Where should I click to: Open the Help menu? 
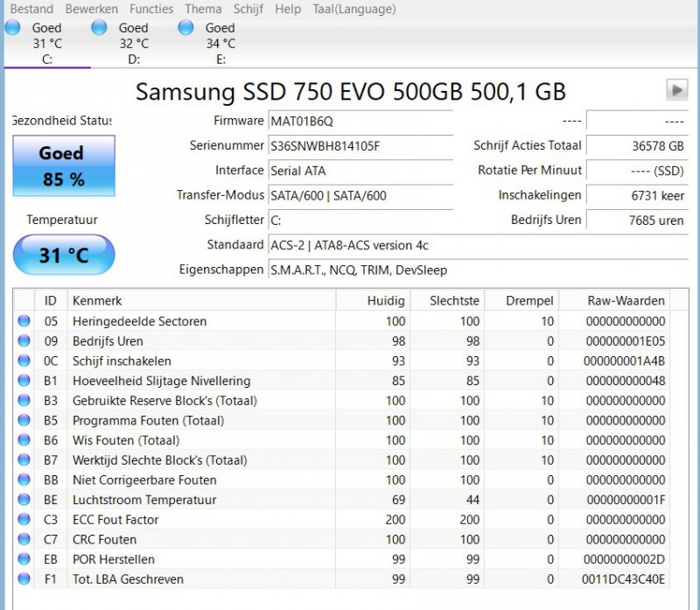pyautogui.click(x=288, y=9)
